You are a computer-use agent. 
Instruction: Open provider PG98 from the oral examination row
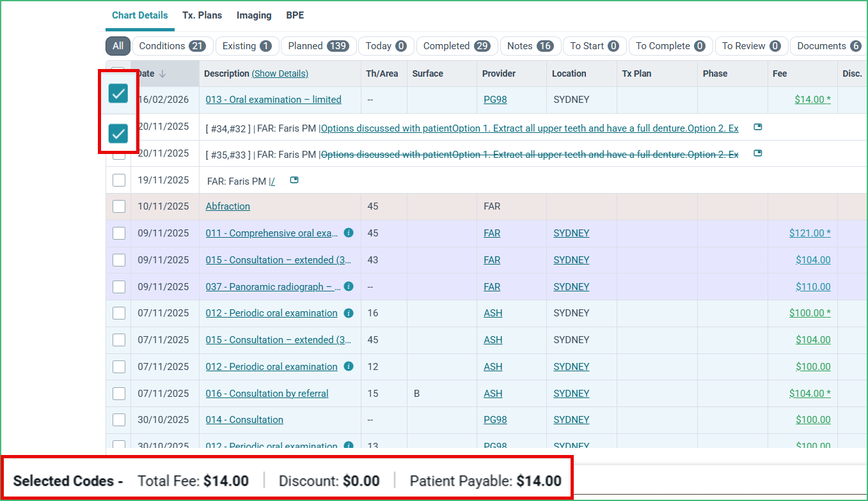pos(494,99)
